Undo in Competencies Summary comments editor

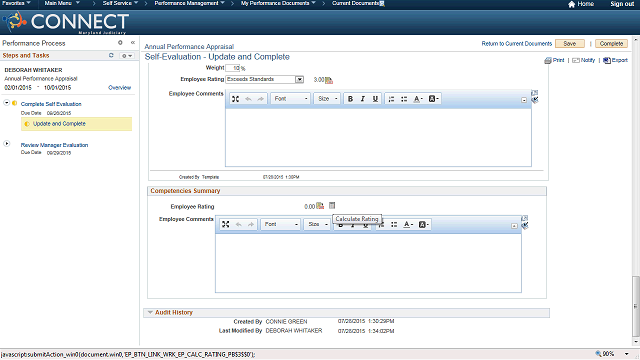click(x=238, y=224)
